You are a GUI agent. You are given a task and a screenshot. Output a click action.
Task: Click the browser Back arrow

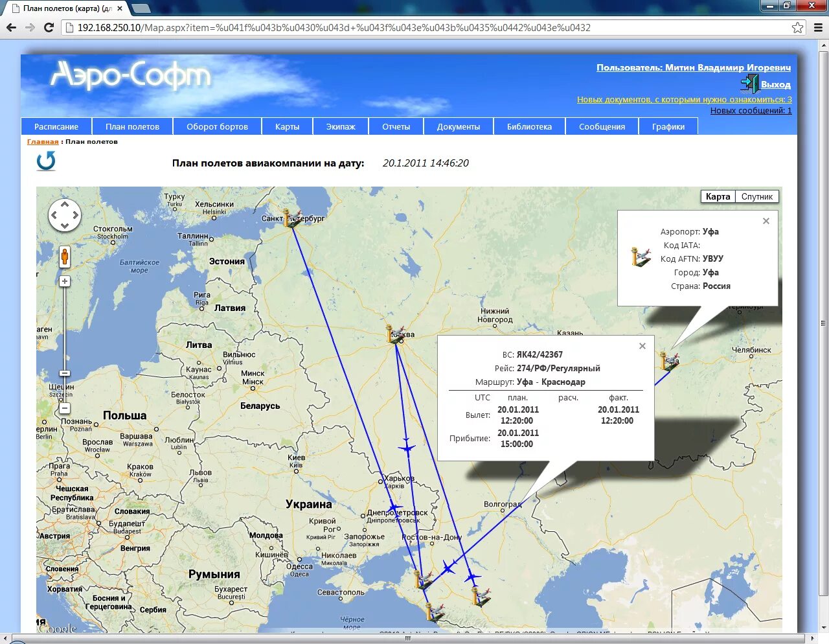click(11, 27)
